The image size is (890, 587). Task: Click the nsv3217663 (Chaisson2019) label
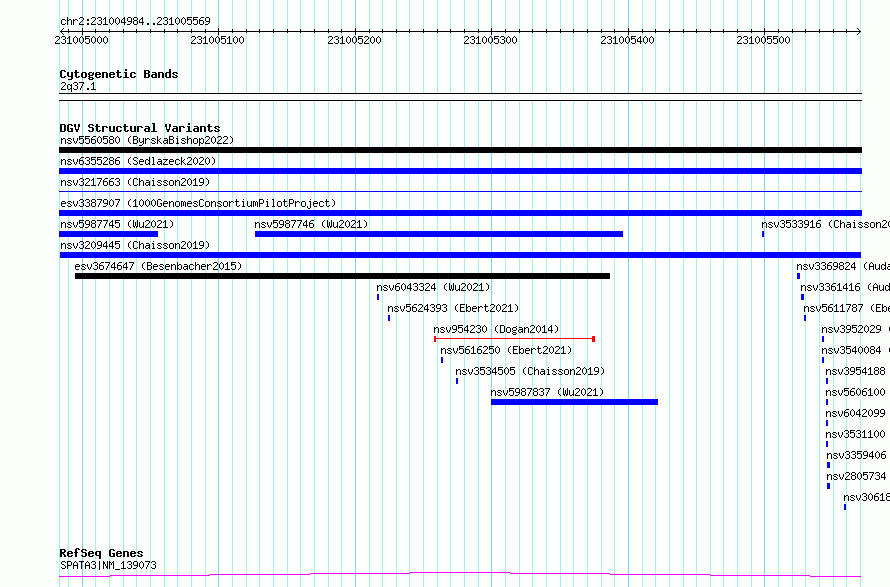[135, 182]
